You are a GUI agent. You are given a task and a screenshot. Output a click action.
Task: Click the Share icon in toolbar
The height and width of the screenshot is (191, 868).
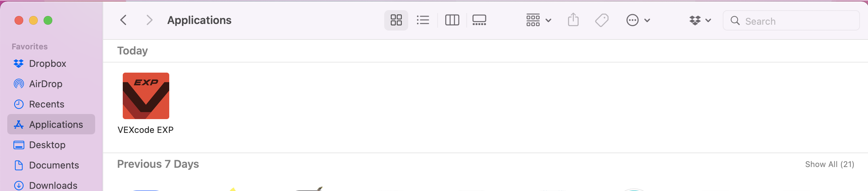[573, 20]
